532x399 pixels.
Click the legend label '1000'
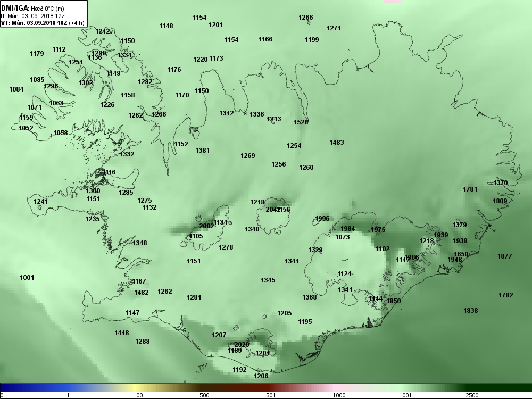(339, 395)
